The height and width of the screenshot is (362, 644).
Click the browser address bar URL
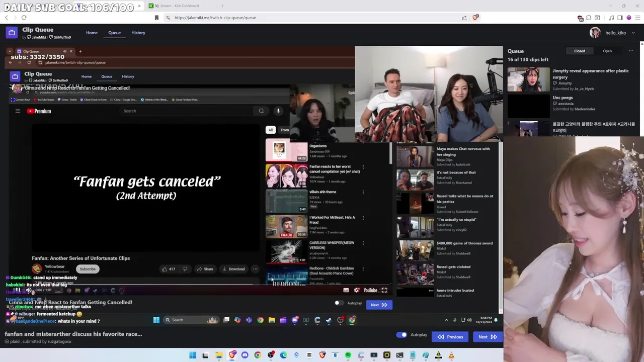(215, 18)
